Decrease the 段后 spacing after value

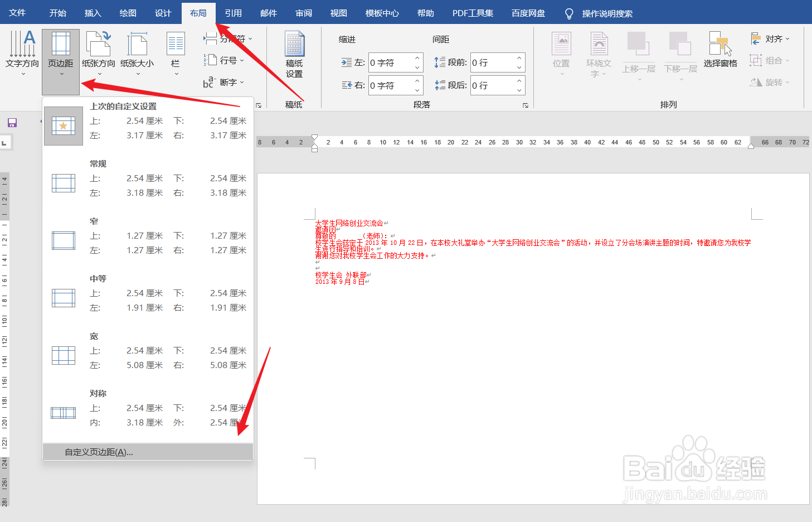pos(519,90)
